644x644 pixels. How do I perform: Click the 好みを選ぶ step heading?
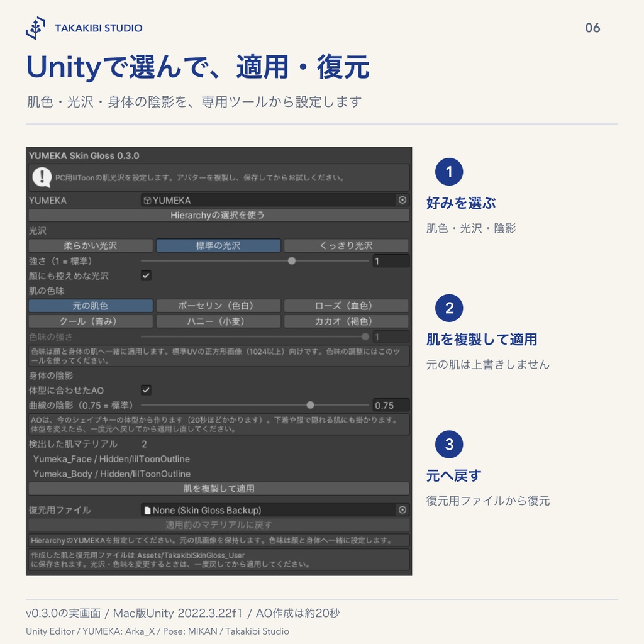point(461,203)
